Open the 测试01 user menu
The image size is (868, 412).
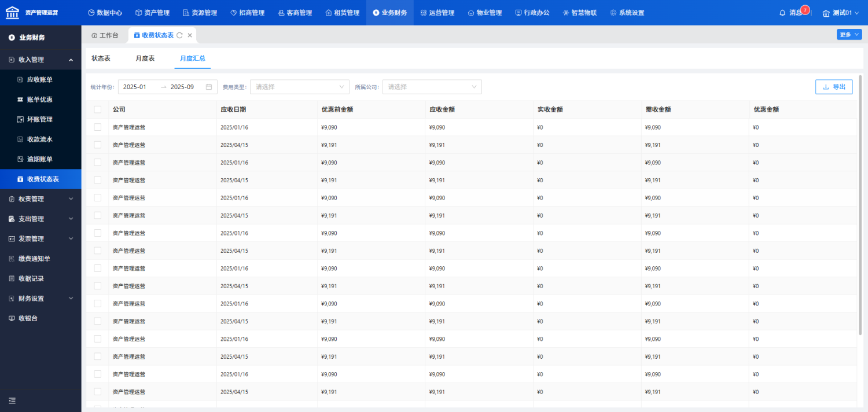(x=841, y=13)
